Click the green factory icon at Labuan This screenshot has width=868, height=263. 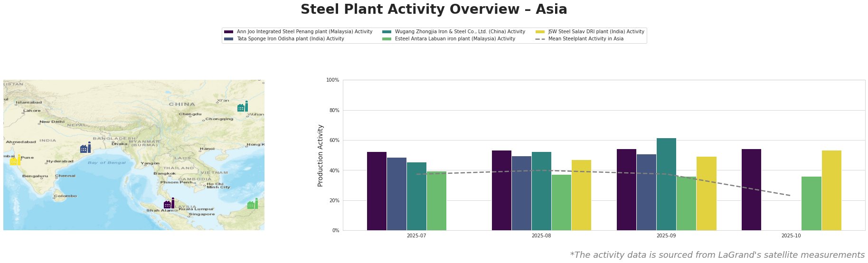[253, 204]
